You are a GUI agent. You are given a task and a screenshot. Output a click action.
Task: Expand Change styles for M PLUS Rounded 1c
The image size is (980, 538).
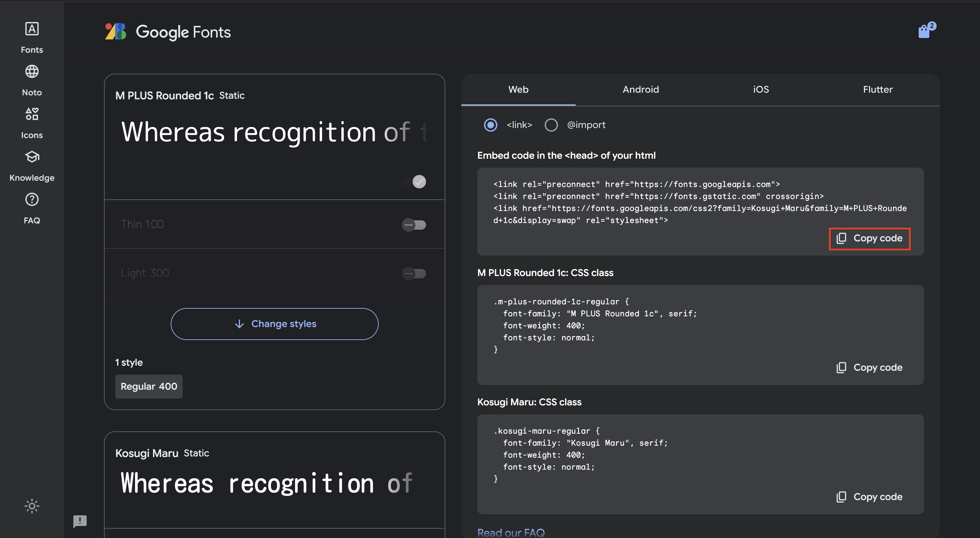(274, 324)
